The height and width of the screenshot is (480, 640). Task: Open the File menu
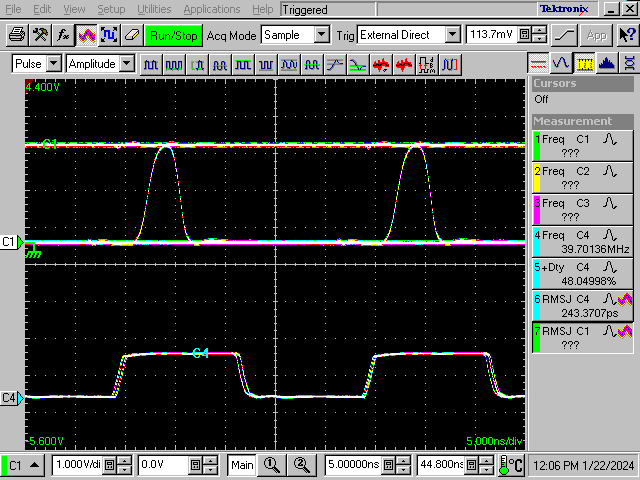13,9
